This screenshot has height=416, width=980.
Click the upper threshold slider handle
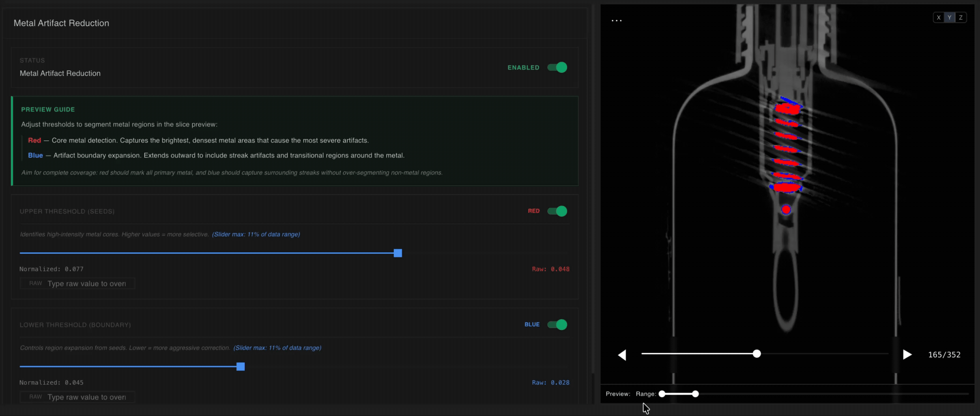point(397,253)
